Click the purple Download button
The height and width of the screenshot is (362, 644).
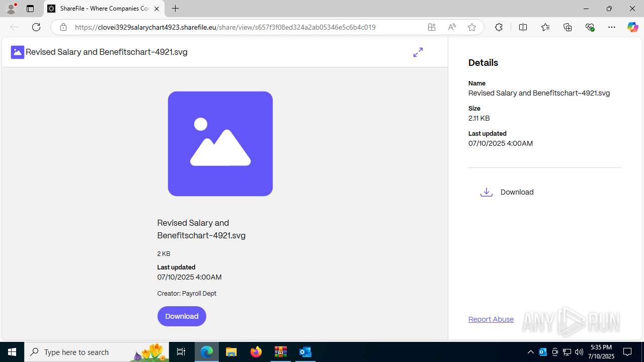click(182, 316)
